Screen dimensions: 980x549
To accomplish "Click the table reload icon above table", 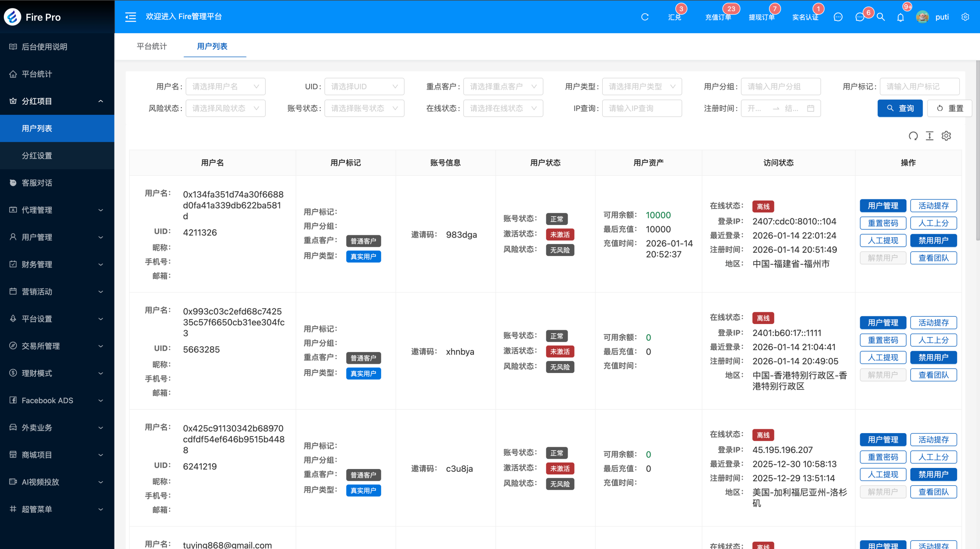I will (x=913, y=136).
